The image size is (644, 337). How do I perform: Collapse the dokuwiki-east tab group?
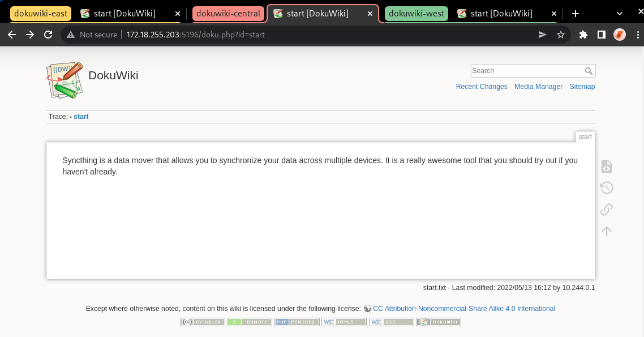click(x=41, y=14)
